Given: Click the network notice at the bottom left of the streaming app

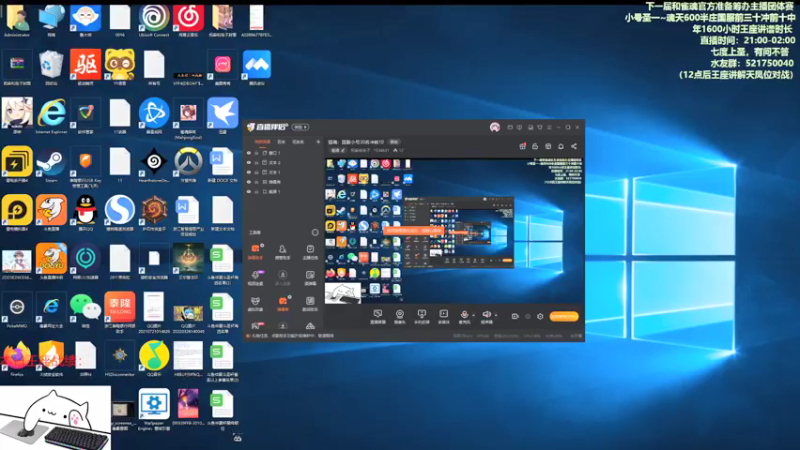Looking at the screenshot, I should 289,336.
